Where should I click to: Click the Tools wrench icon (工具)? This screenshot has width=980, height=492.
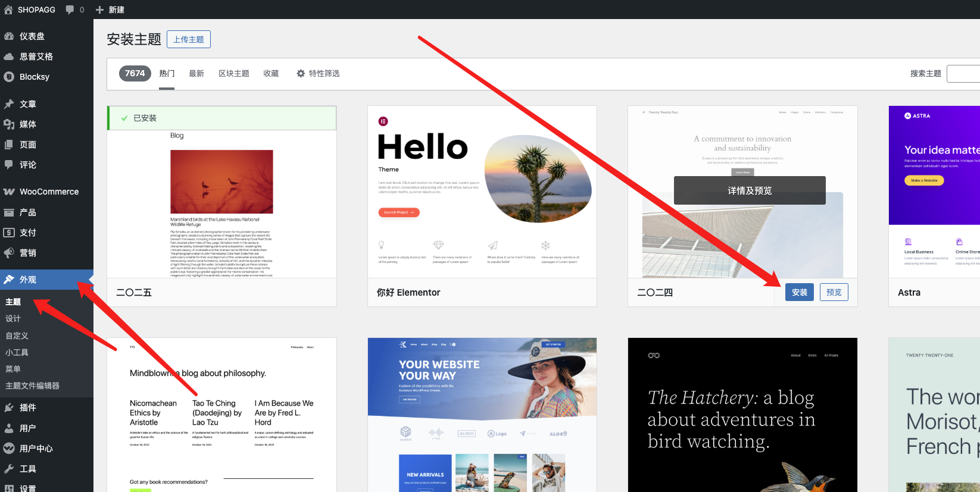tap(9, 469)
